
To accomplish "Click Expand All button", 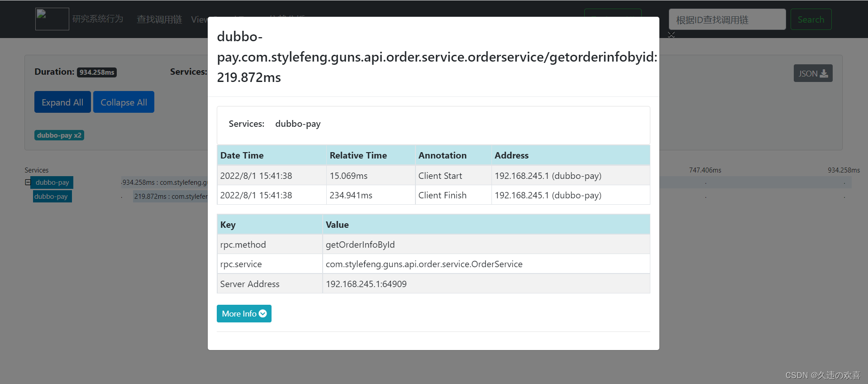I will [x=62, y=102].
